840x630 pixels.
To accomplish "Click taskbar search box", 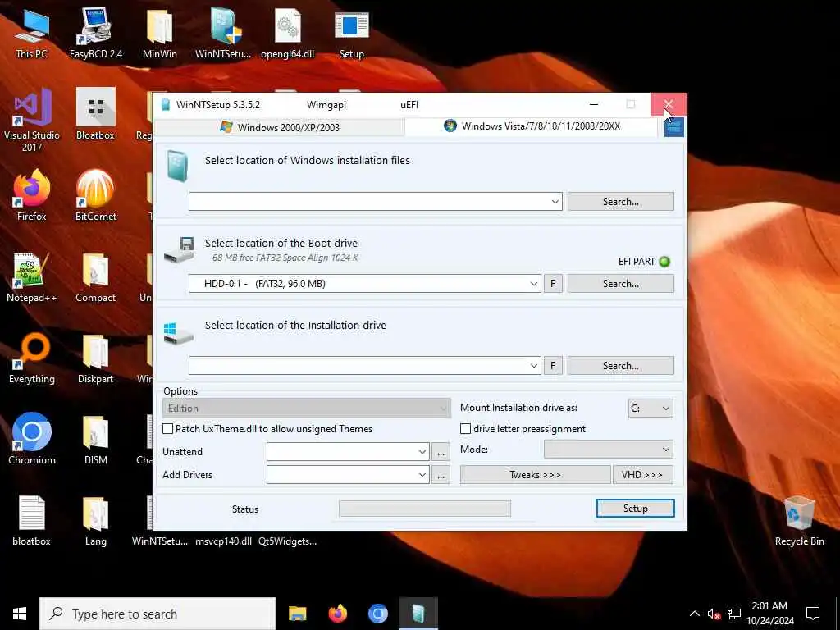I will (157, 614).
